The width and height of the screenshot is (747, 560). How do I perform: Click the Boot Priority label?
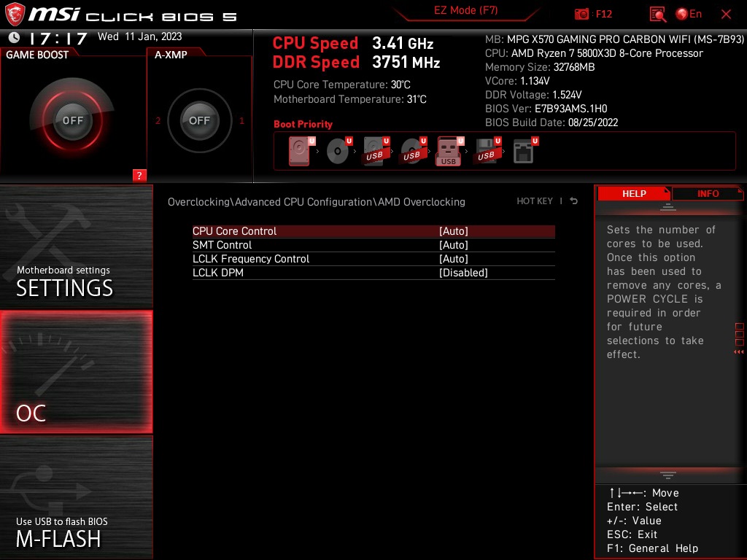coord(303,124)
